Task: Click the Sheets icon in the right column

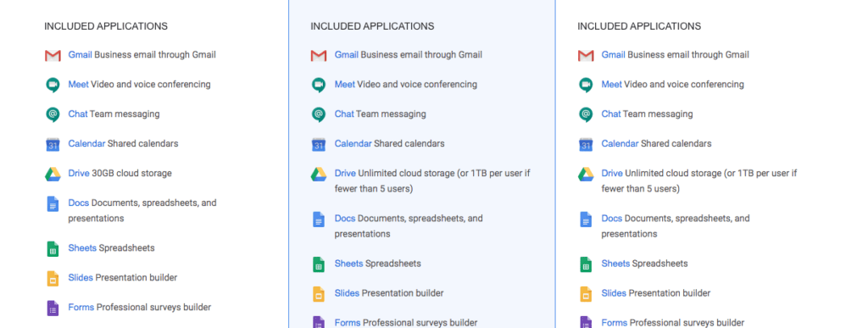Action: (586, 264)
